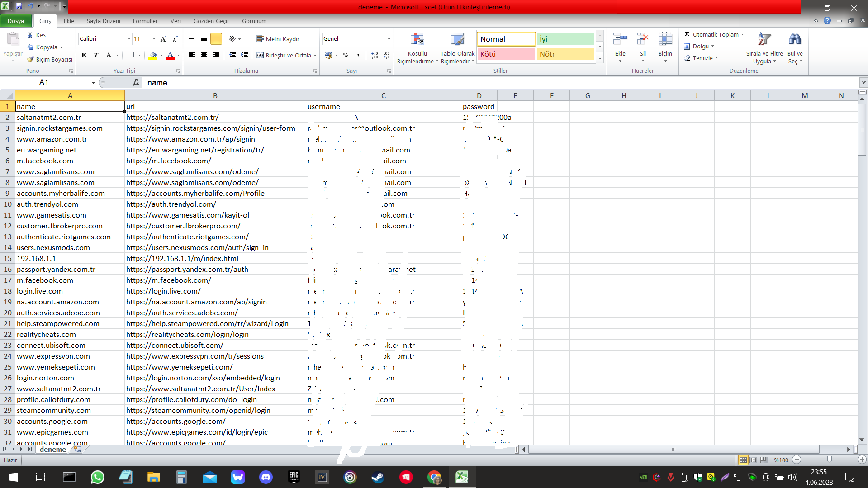Screen dimensions: 868x488
Task: Open Excel help question mark icon
Action: tap(827, 21)
